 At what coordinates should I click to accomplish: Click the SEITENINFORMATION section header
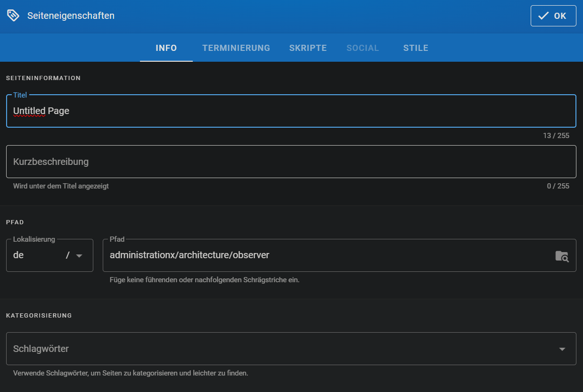tap(43, 78)
